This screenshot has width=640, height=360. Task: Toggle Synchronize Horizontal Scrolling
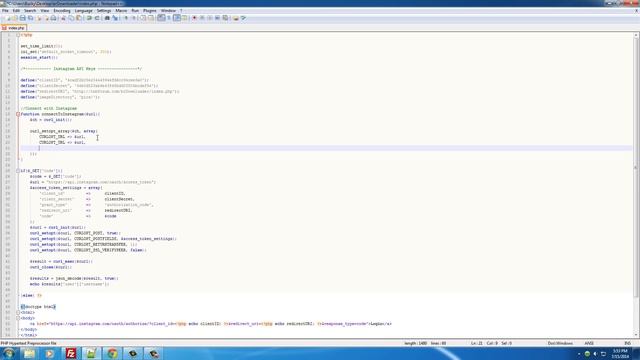coord(150,18)
